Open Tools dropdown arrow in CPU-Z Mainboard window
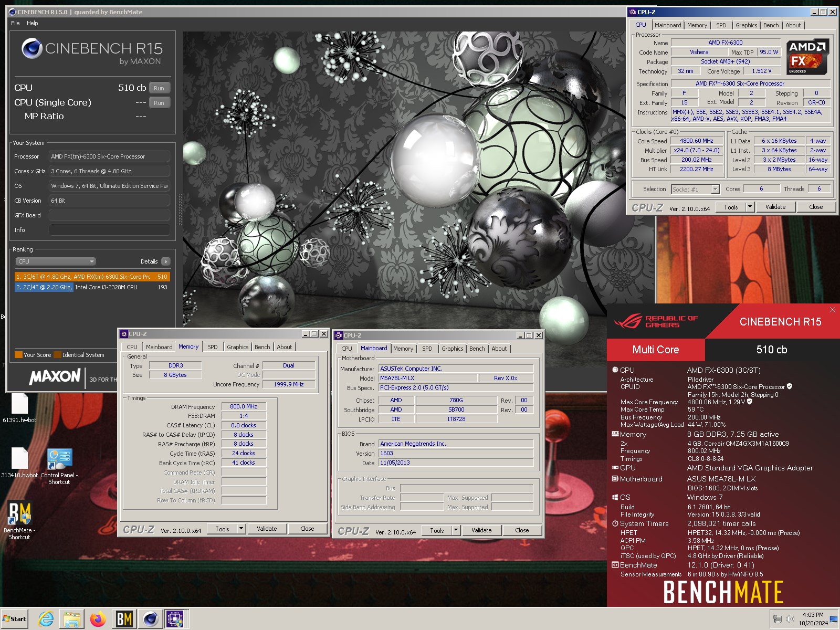Screen dimensions: 840x630 pos(456,530)
